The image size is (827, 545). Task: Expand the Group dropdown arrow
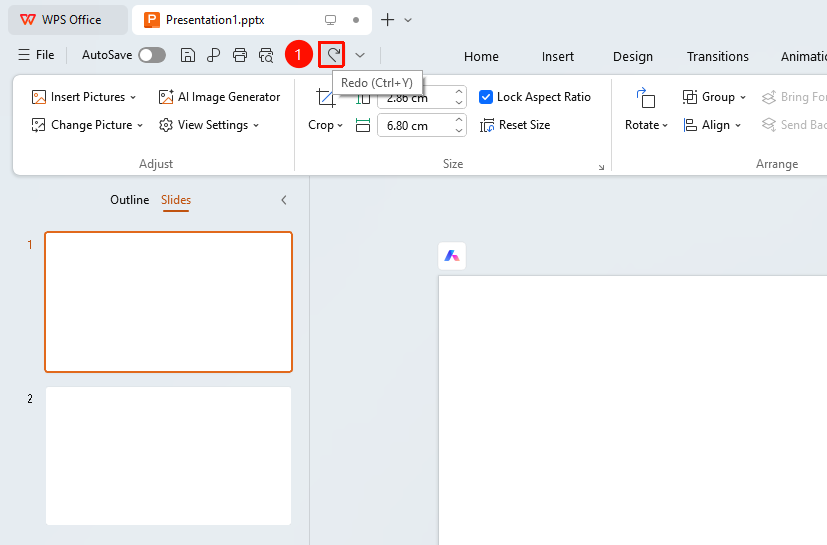pyautogui.click(x=743, y=98)
